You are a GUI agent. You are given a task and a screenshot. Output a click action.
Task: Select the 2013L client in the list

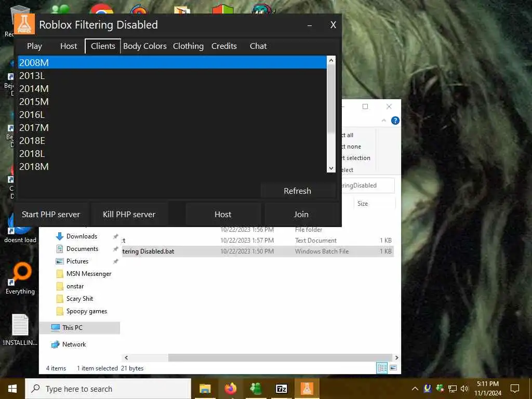(172, 76)
